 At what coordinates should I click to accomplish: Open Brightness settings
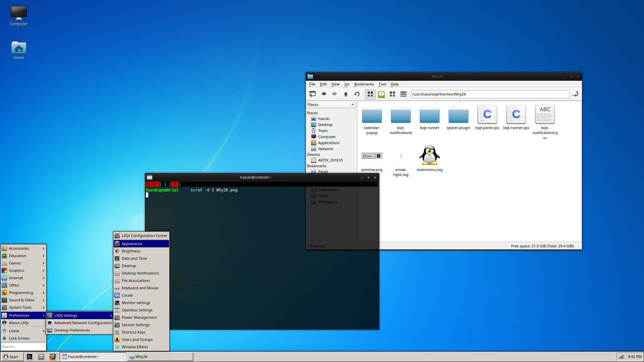point(141,251)
